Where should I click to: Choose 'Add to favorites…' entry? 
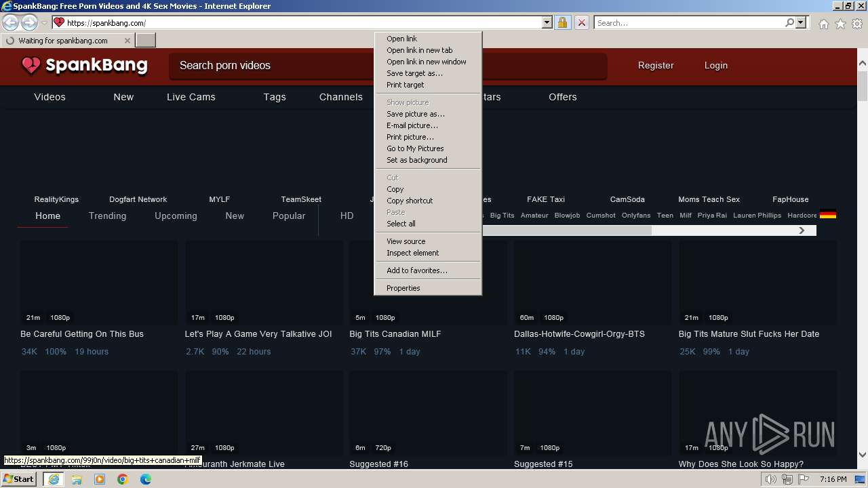point(428,270)
